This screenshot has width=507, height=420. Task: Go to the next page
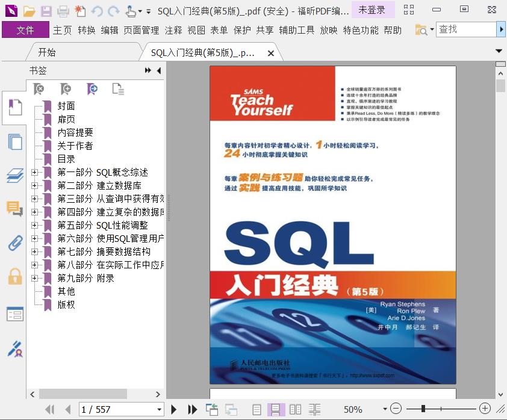coord(173,410)
